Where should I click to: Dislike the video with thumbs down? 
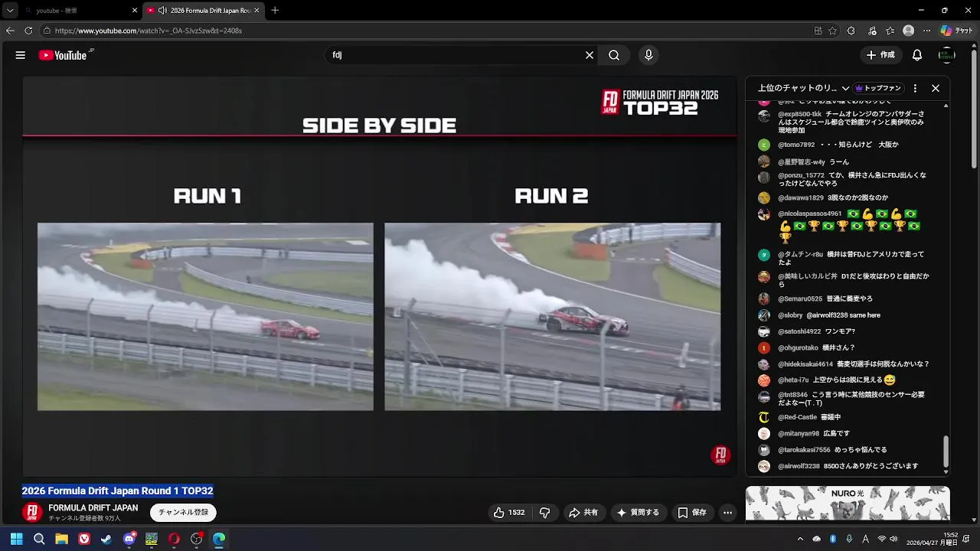coord(545,513)
